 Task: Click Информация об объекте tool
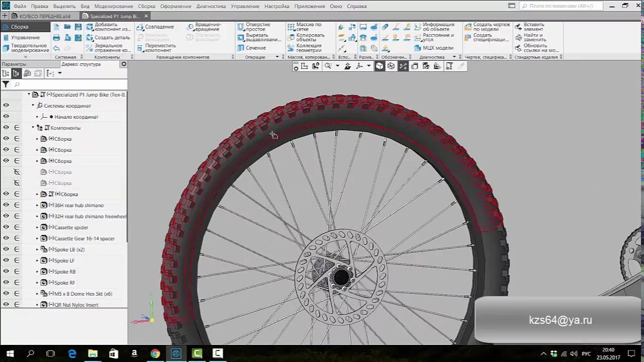[434, 27]
